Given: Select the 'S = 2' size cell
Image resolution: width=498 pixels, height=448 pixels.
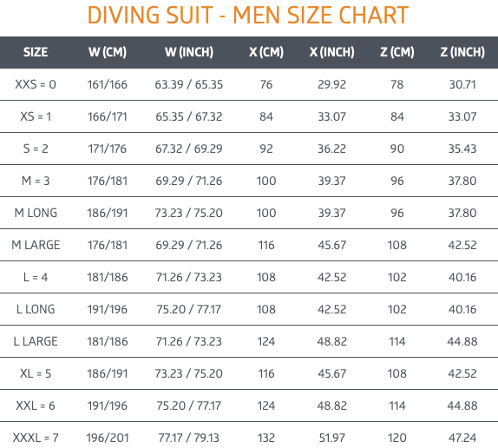Looking at the screenshot, I should (36, 148).
